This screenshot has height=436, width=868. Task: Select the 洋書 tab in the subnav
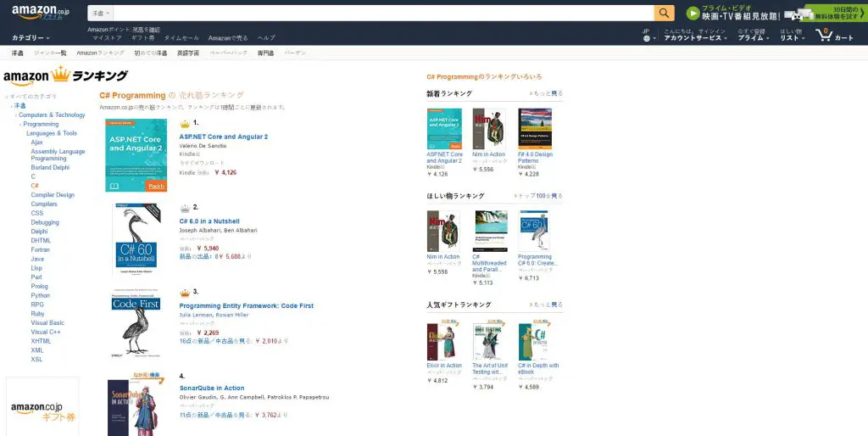[x=18, y=53]
